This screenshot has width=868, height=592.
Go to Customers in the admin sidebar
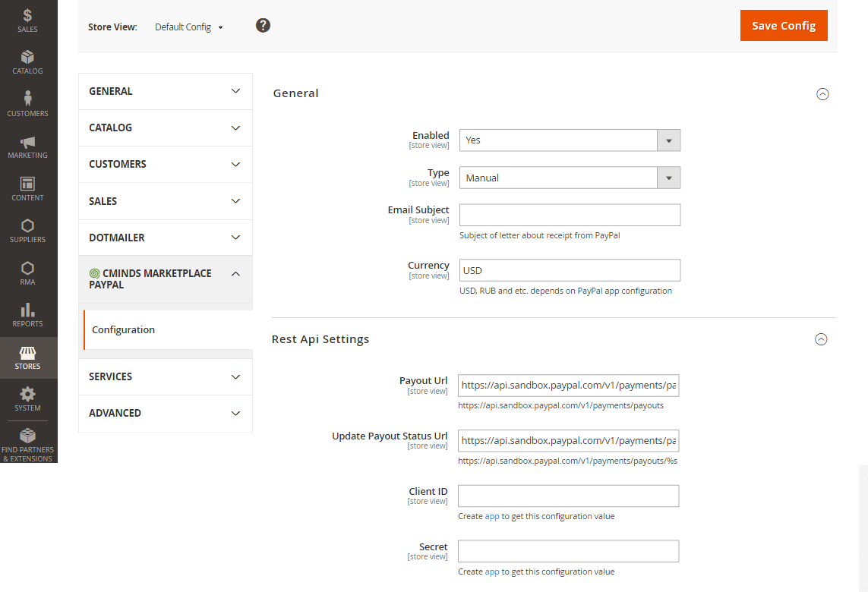tap(28, 104)
